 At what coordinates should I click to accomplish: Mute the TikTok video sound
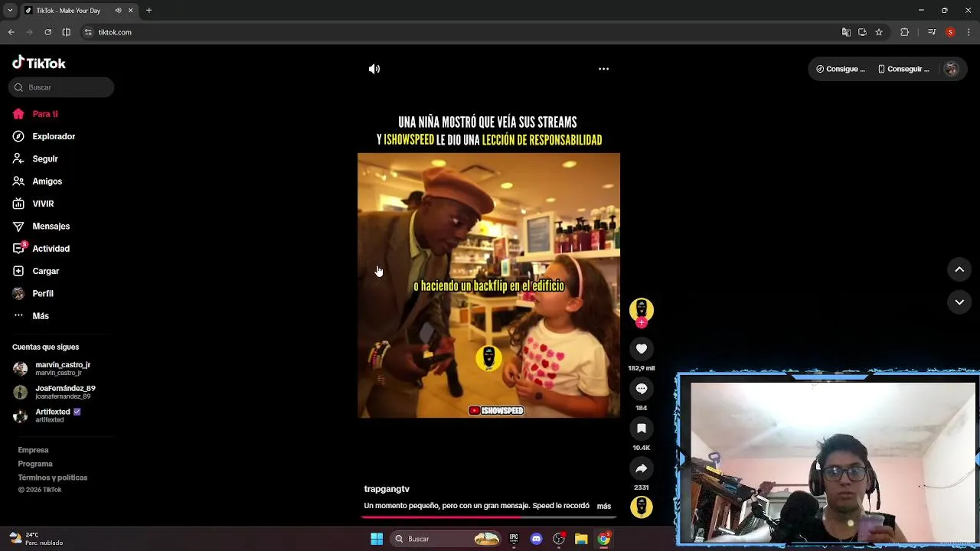374,69
